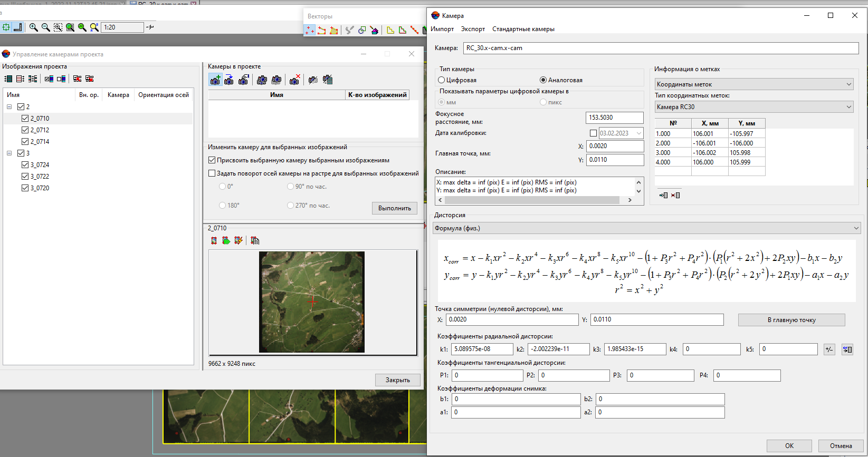Select the Цифровая camera type radio button

[x=442, y=80]
